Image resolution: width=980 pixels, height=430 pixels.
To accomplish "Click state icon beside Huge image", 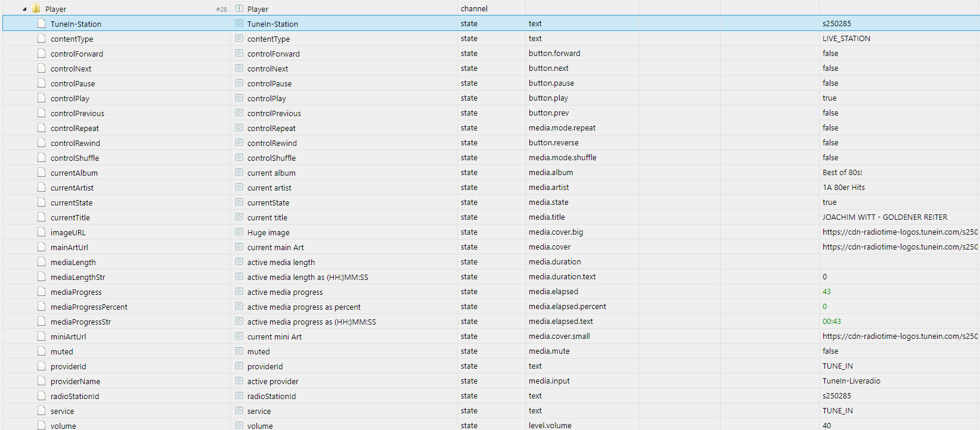I will pos(239,232).
